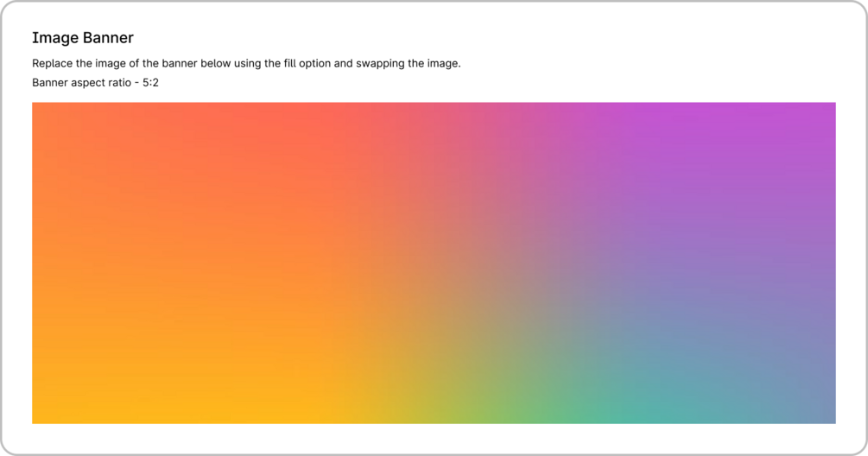Click the 'Image Banner' heading
This screenshot has height=456, width=868.
click(83, 38)
